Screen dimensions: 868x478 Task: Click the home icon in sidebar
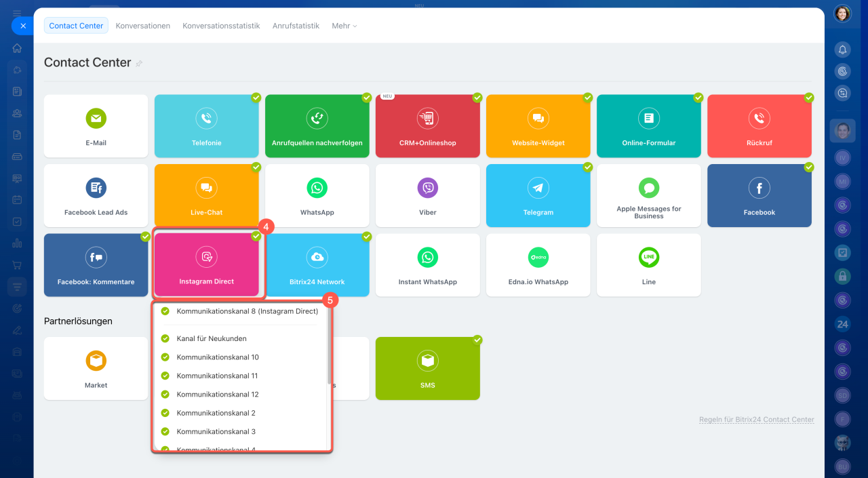pyautogui.click(x=17, y=48)
